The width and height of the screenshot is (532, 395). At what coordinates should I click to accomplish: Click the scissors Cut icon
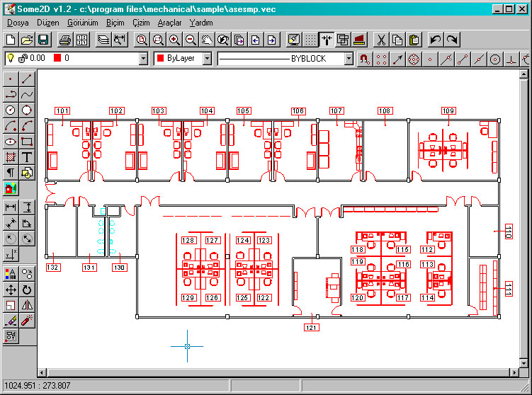tap(380, 40)
